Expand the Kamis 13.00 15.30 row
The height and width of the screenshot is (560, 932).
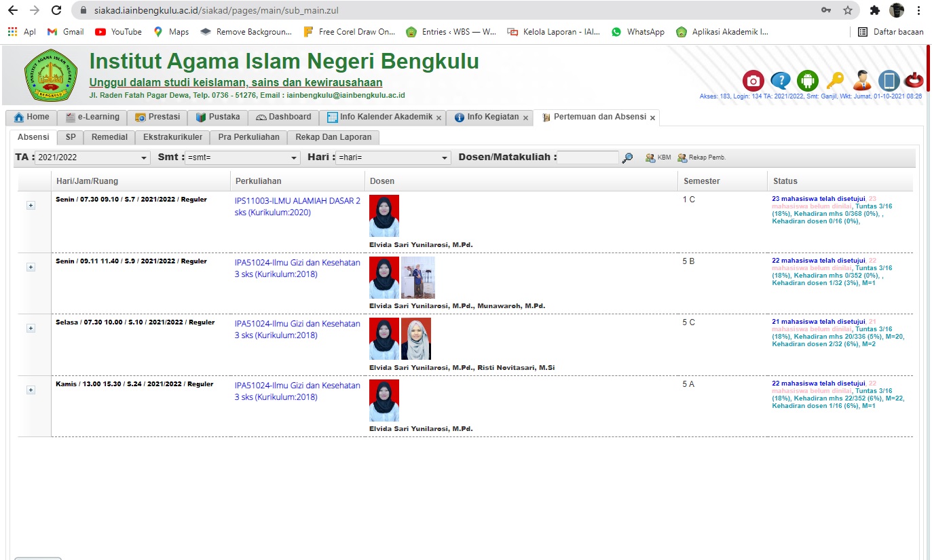pos(31,390)
